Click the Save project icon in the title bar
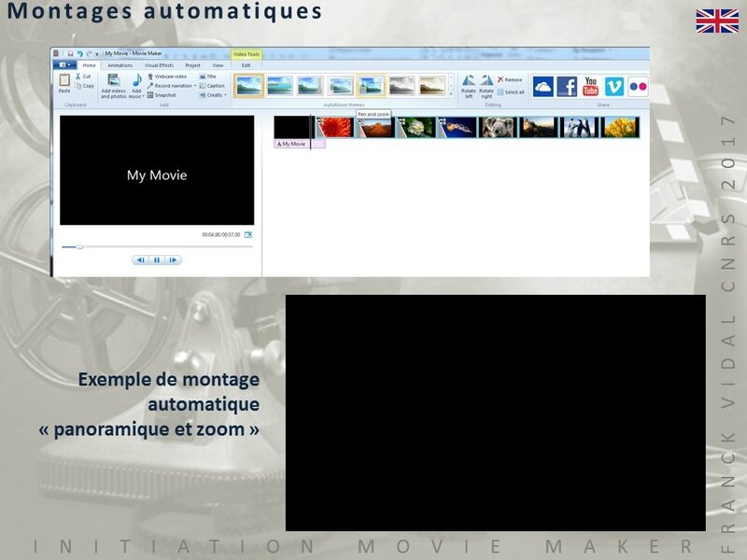Viewport: 747px width, 560px height. coord(70,54)
